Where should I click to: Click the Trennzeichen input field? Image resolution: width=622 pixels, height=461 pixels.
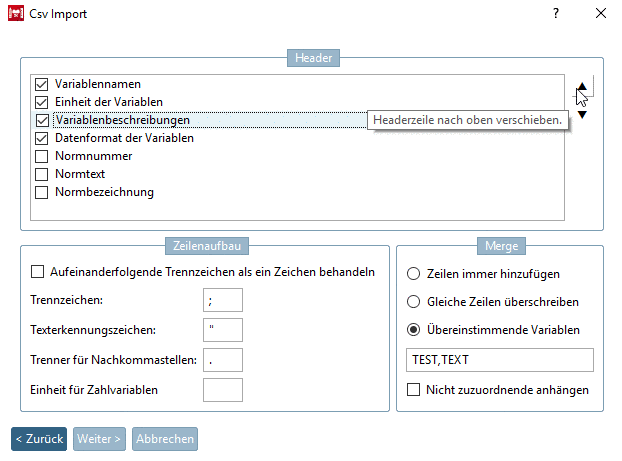[223, 300]
